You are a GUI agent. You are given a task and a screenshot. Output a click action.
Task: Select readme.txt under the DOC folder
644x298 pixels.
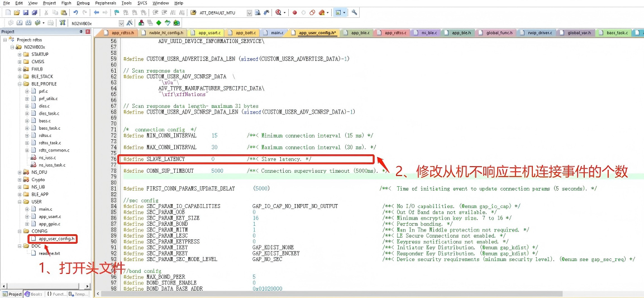[49, 253]
